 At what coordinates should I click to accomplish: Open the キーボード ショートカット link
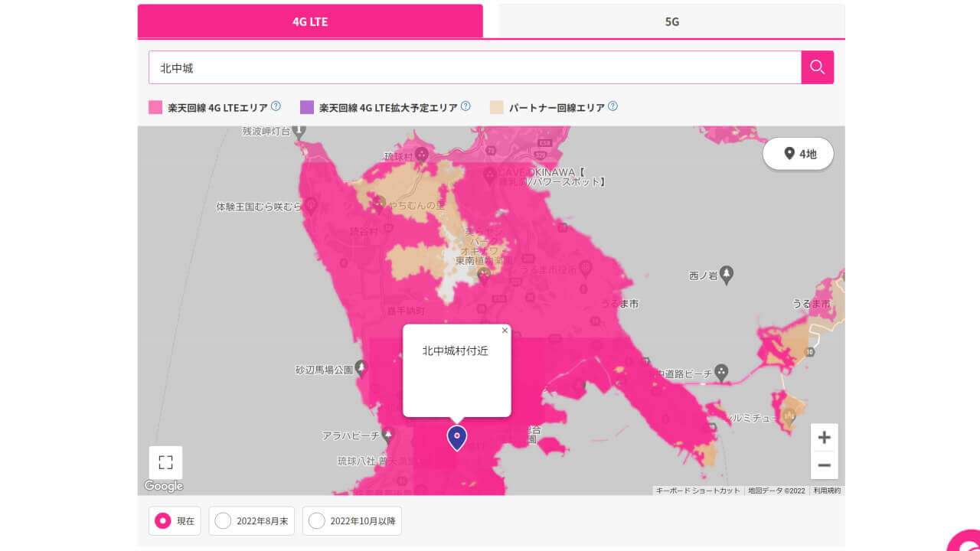pyautogui.click(x=697, y=491)
